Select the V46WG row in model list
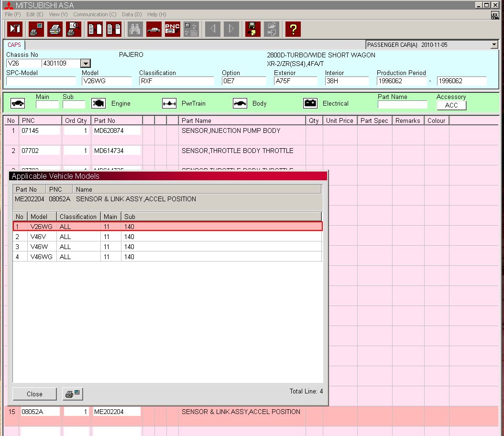The width and height of the screenshot is (504, 436). coord(167,257)
